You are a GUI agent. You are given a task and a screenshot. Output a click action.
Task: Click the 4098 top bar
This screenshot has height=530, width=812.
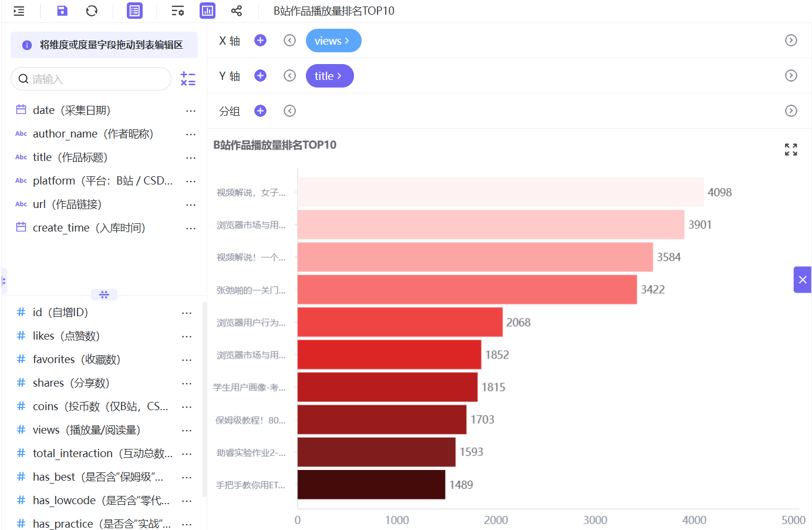[x=501, y=192]
